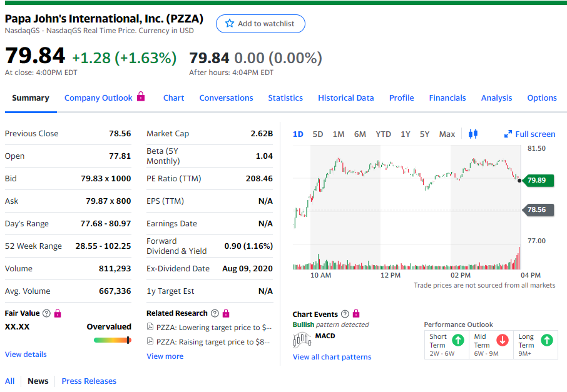Image resolution: width=567 pixels, height=392 pixels.
Task: Select the Max chart range
Action: tap(447, 134)
